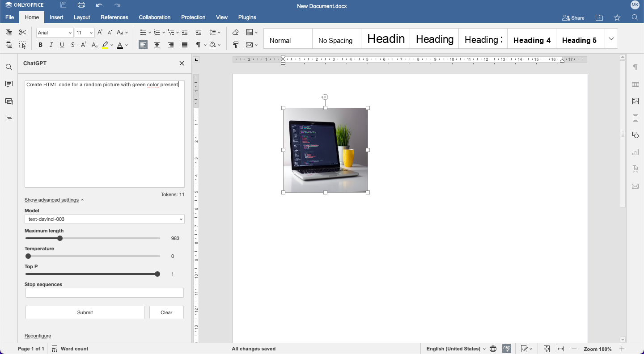The image size is (644, 354).
Task: Open the Comments panel in left sidebar
Action: [9, 84]
